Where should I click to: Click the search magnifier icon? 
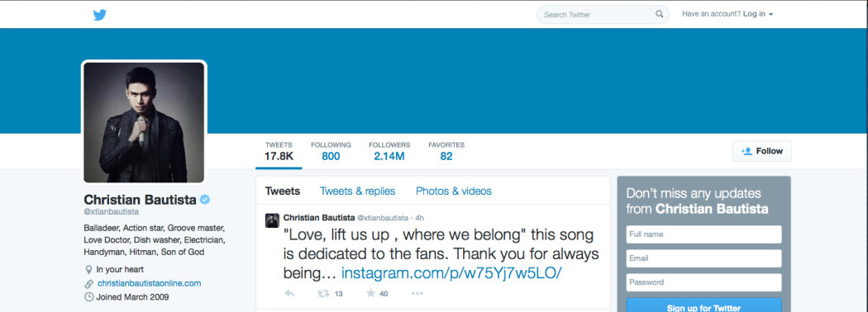click(x=660, y=14)
